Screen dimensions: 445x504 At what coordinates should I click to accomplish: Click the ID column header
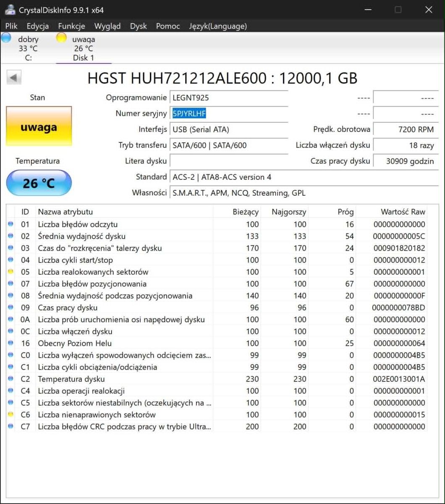[x=25, y=212]
